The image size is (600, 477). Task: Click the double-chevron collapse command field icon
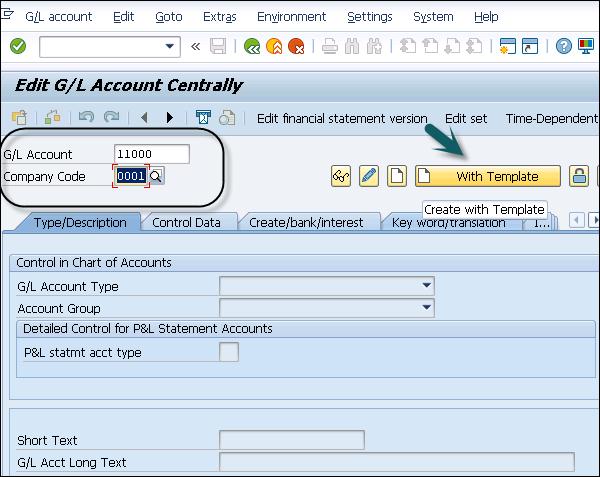196,46
